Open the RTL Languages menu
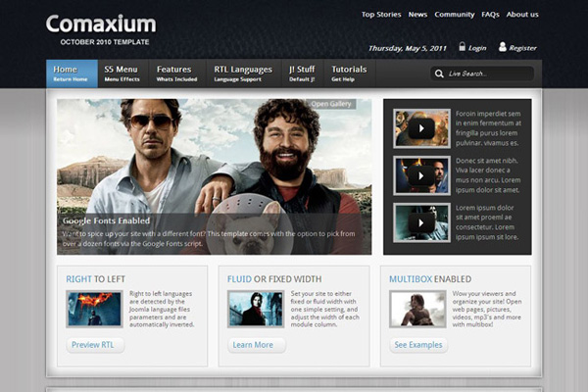This screenshot has width=588, height=392. (x=243, y=73)
